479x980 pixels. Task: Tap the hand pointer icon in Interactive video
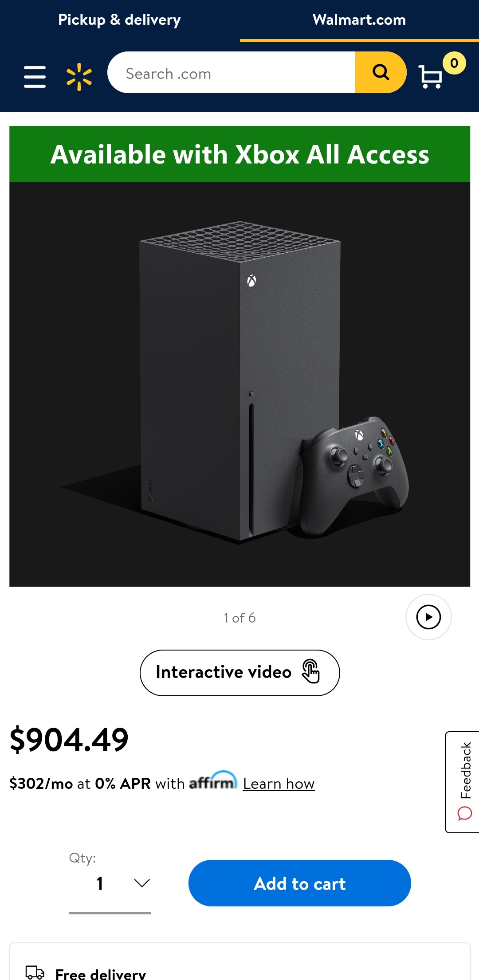click(x=311, y=671)
